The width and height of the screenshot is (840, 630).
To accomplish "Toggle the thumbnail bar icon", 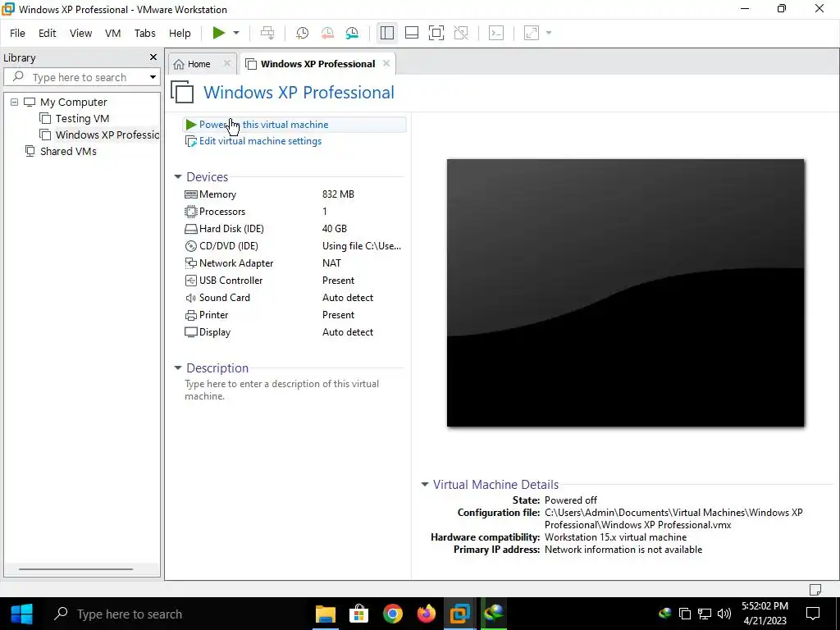I will [x=412, y=33].
